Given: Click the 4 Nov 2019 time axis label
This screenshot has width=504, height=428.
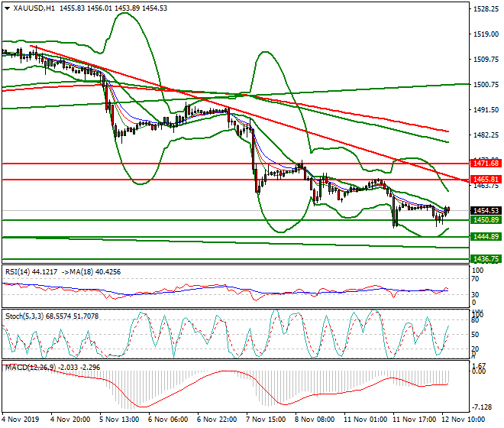Looking at the screenshot, I should click(x=21, y=420).
